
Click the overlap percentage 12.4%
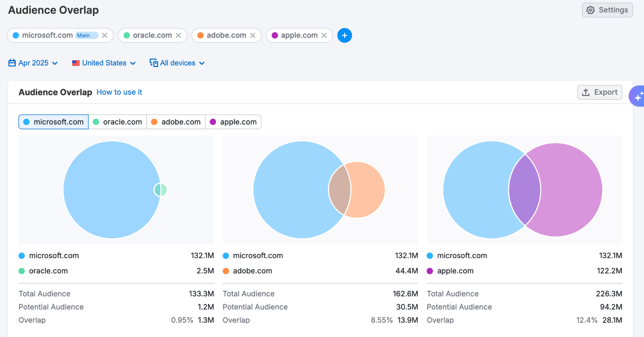point(587,320)
